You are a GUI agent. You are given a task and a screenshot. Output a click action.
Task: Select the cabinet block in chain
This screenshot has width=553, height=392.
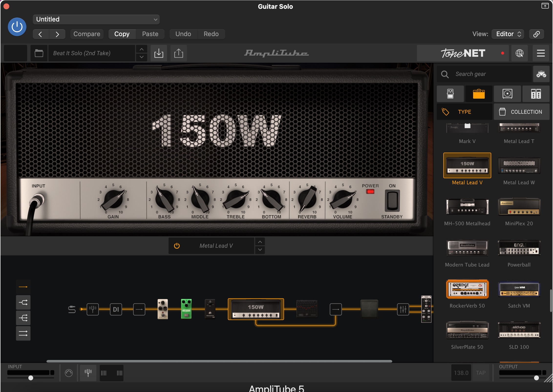[369, 309]
